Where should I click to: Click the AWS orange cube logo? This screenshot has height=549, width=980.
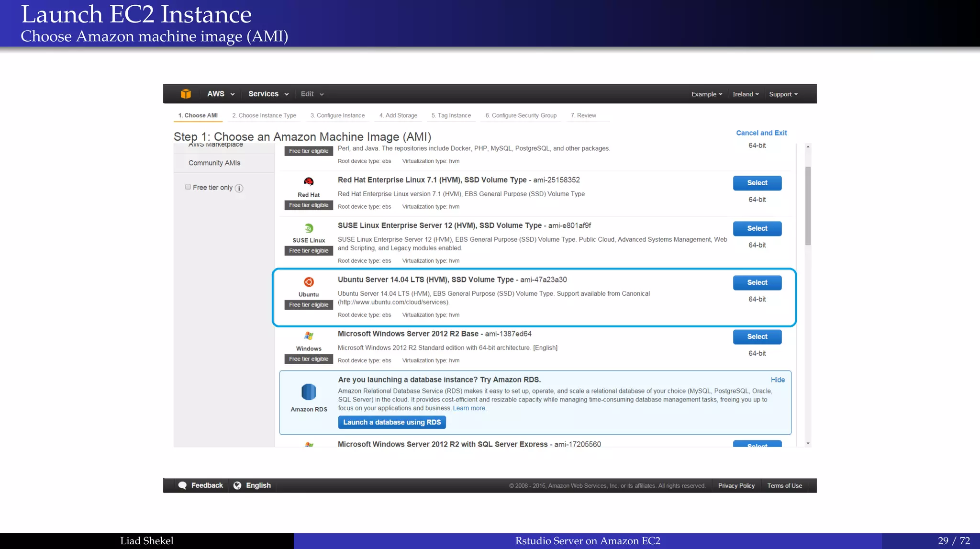pos(186,94)
